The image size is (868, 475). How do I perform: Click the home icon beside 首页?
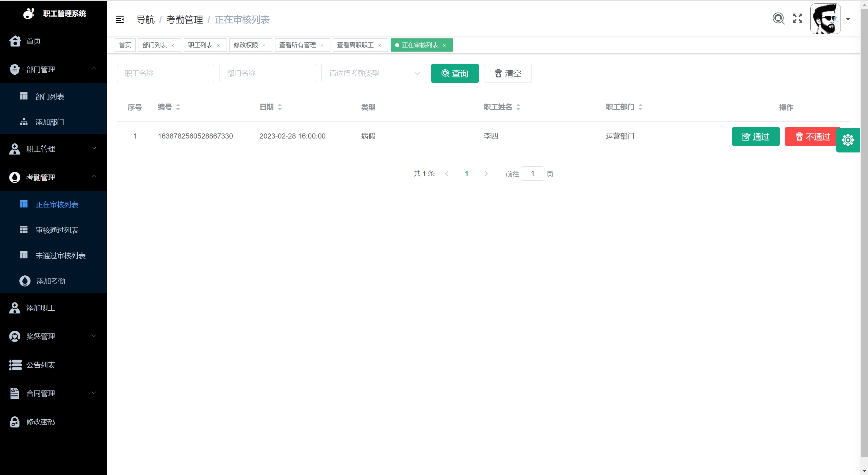click(15, 41)
